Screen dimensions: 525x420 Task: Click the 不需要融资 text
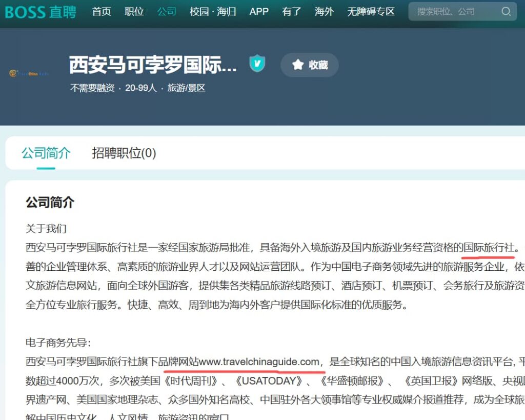(x=92, y=88)
